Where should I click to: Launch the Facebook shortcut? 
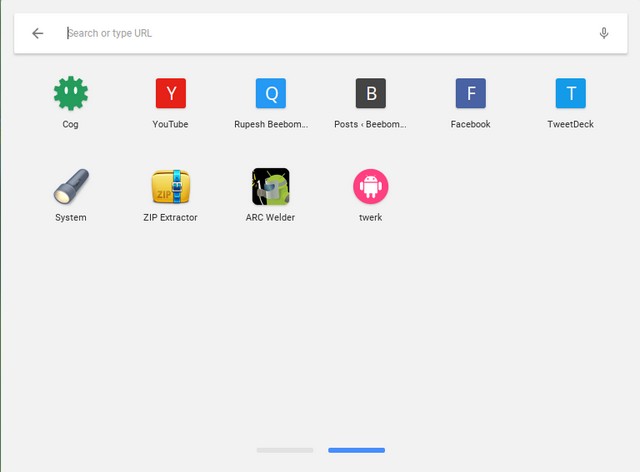click(x=471, y=94)
